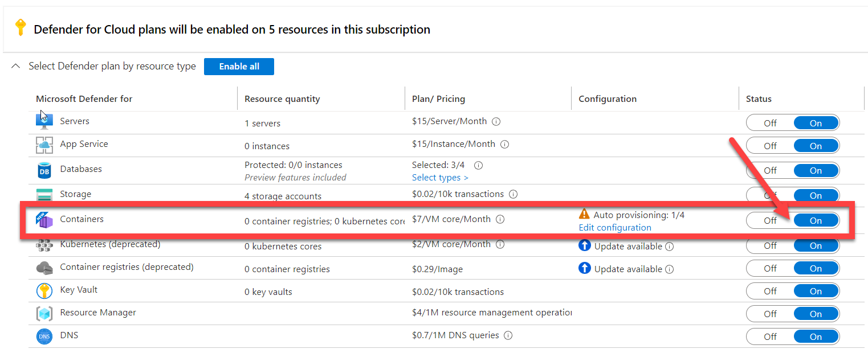Screen dimensions: 868x353
Task: Click Container registries update available arrow icon
Action: coord(585,268)
